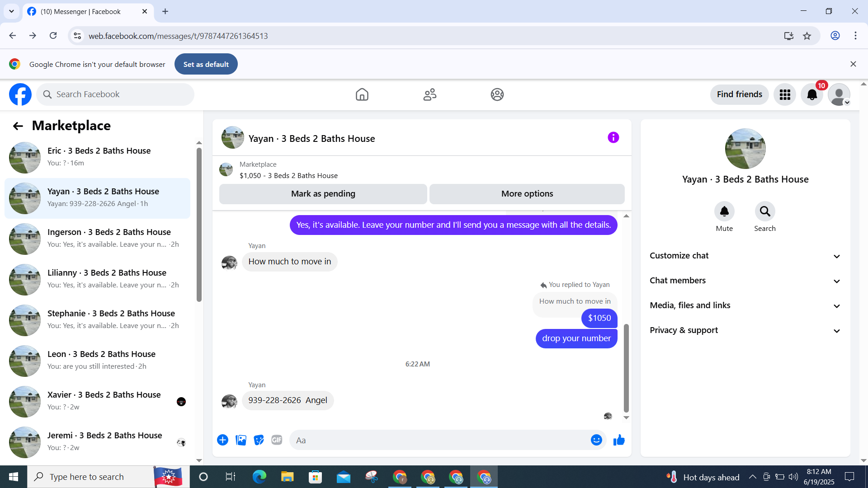868x488 pixels.
Task: Dismiss the default browser notification bar
Action: pos(853,64)
